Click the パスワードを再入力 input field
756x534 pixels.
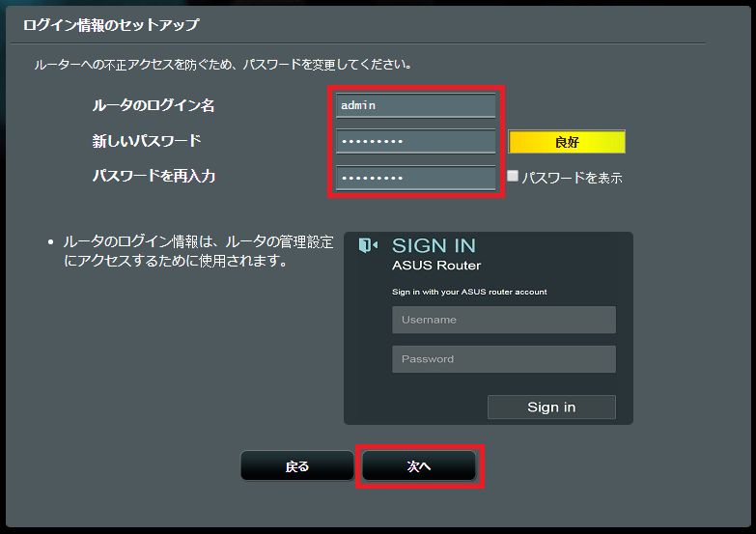click(415, 178)
